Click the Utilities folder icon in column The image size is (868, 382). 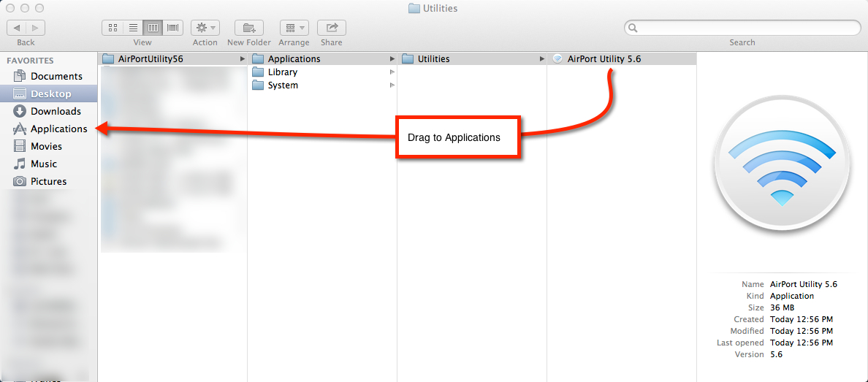[x=408, y=58]
